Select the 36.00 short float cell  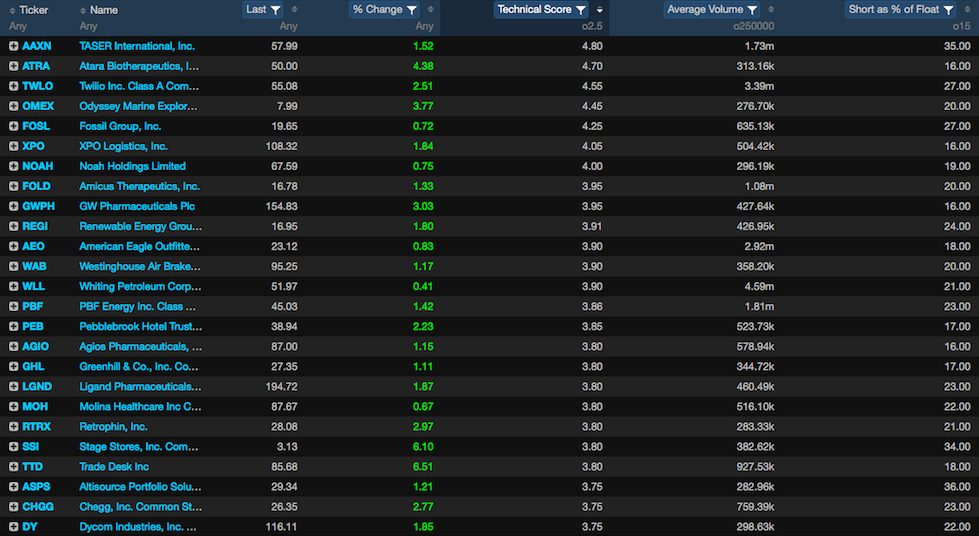tap(957, 487)
